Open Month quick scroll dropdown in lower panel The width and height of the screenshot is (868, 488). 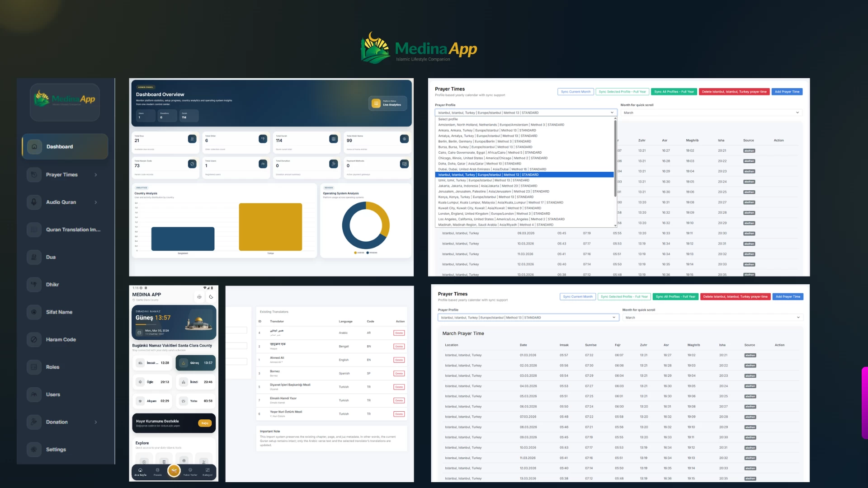pyautogui.click(x=712, y=318)
